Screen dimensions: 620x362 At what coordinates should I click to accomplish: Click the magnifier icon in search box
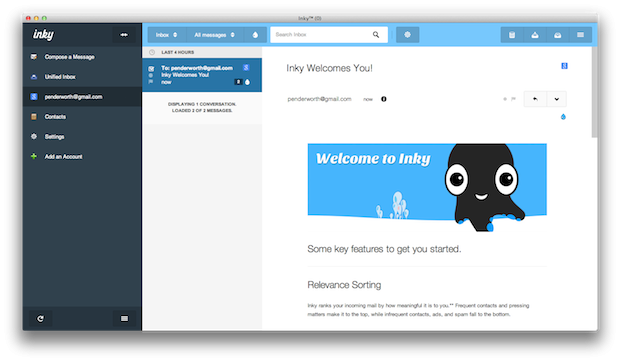pyautogui.click(x=376, y=35)
